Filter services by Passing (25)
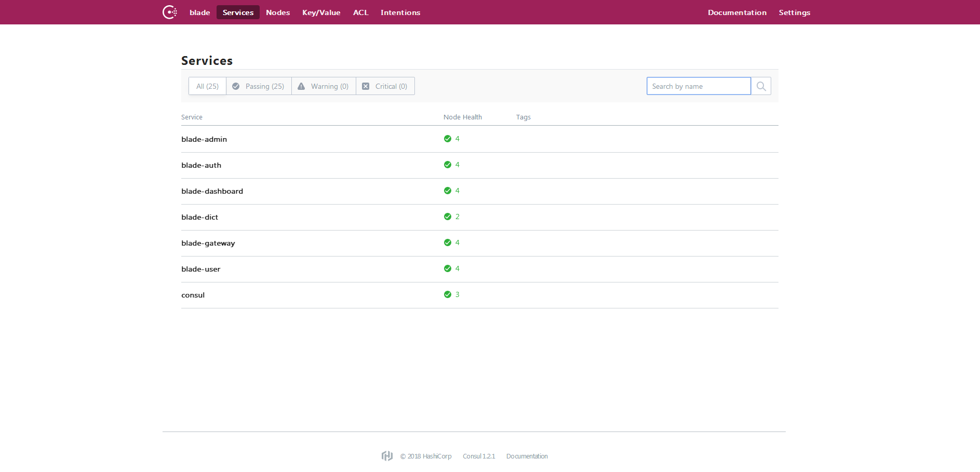 259,86
